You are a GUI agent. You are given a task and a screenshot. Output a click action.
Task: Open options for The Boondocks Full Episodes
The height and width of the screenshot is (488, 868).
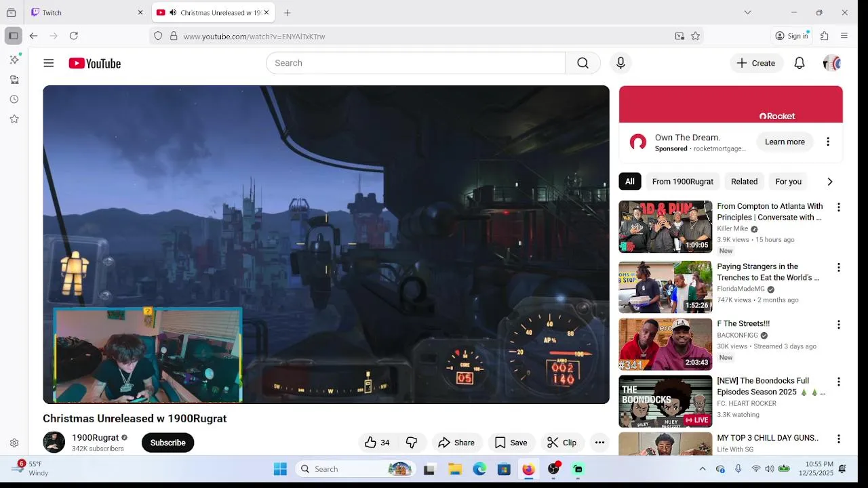coord(838,382)
